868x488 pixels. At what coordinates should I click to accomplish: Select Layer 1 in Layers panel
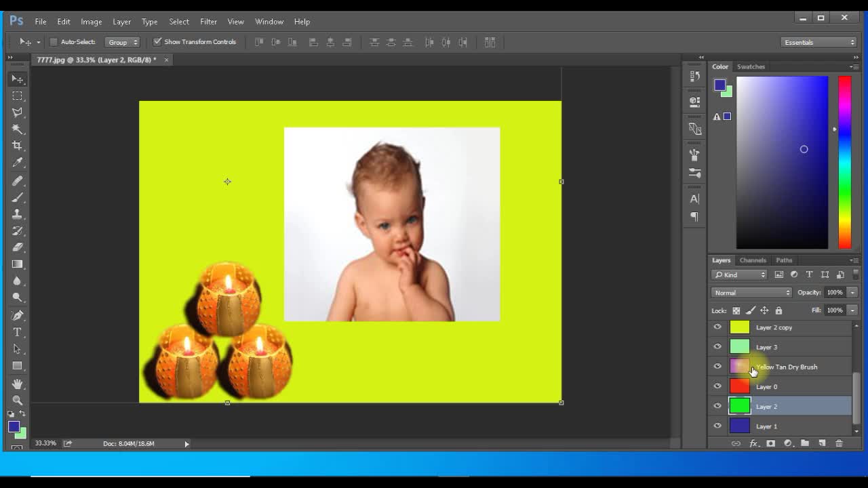[766, 426]
